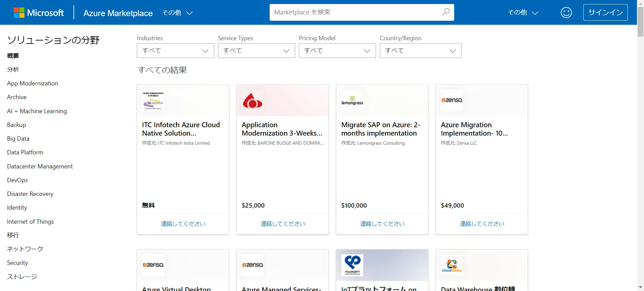
Task: Select Big Data category
Action: [x=18, y=139]
